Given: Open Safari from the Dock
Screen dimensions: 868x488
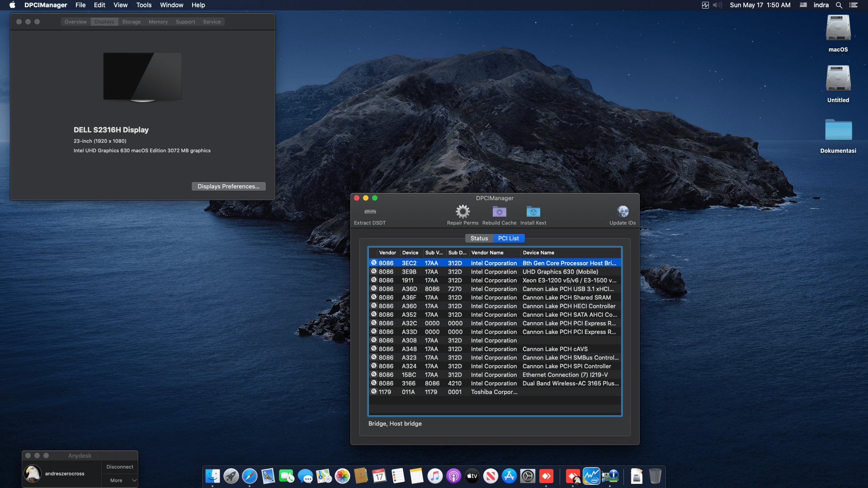Looking at the screenshot, I should [x=250, y=476].
